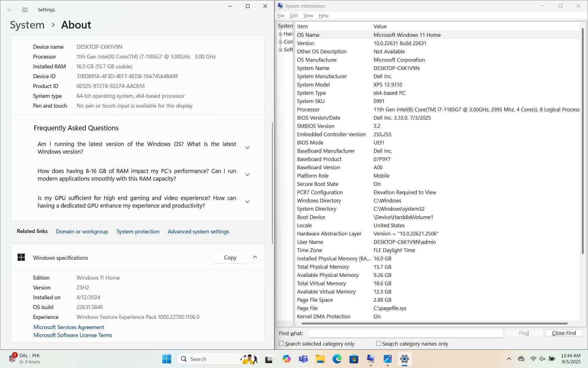The width and height of the screenshot is (588, 368).
Task: Click the Value column header
Action: [476, 26]
